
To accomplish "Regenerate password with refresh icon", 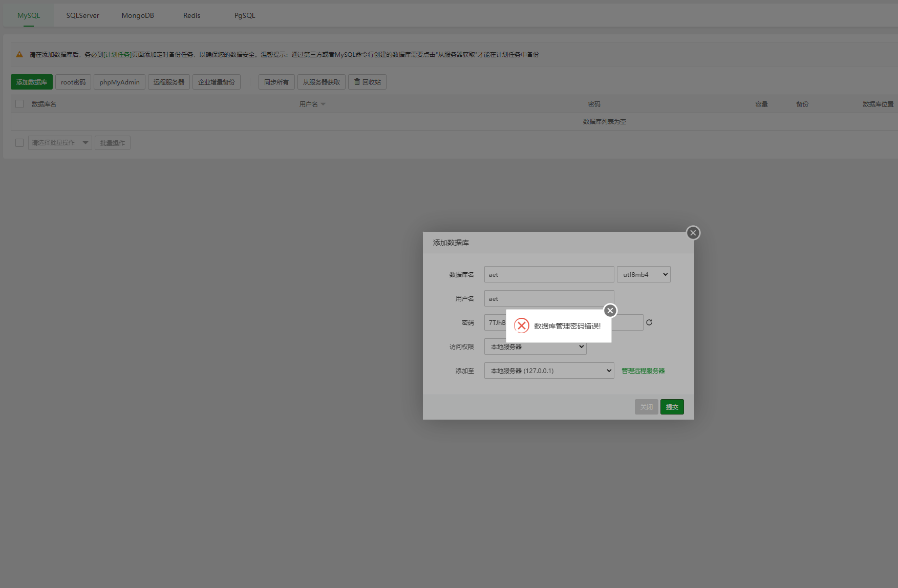I will click(649, 322).
